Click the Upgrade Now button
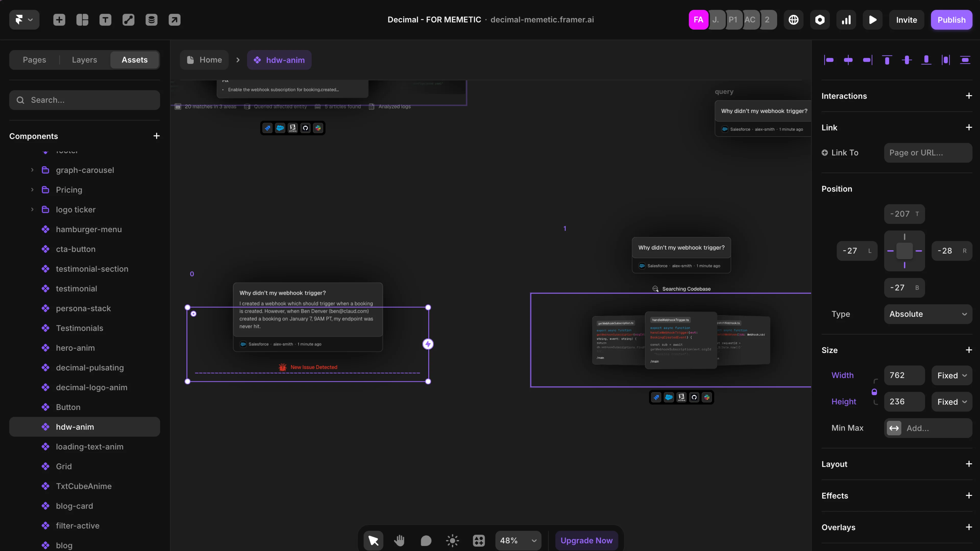 tap(586, 540)
